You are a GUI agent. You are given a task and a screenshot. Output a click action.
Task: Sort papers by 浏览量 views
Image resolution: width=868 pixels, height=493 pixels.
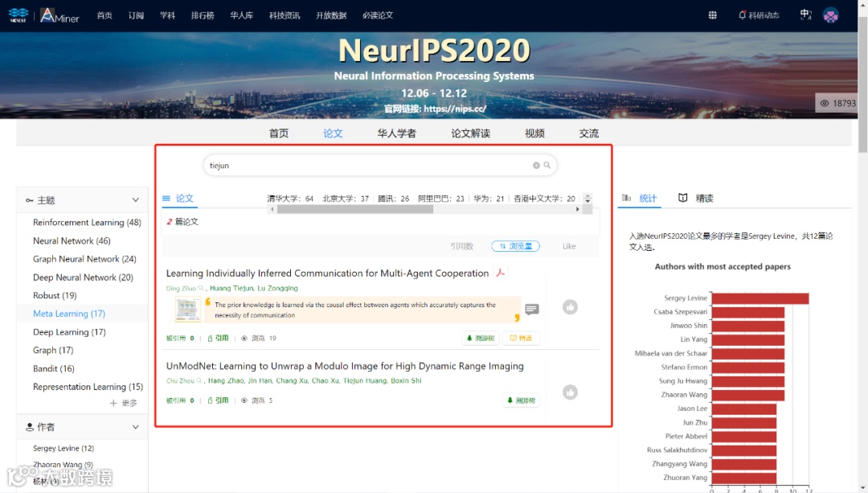coord(515,246)
